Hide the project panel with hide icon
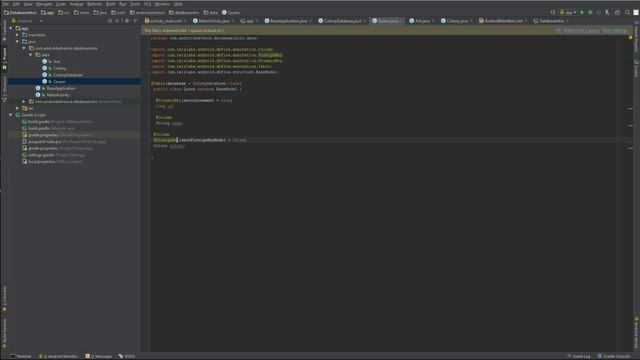 136,21
